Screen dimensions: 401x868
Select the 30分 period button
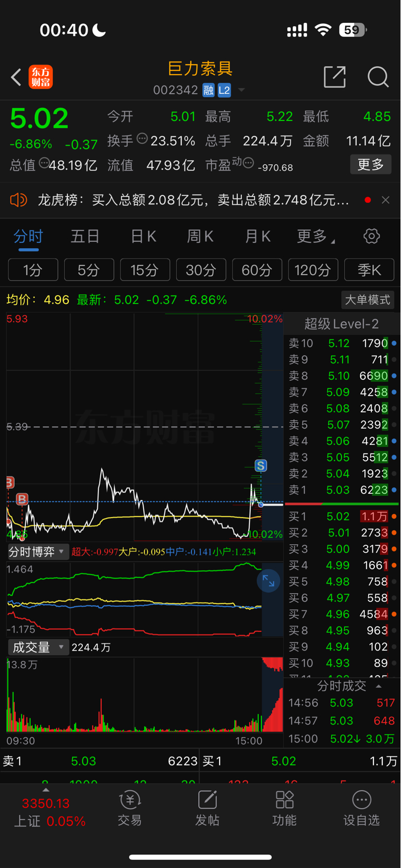point(201,270)
